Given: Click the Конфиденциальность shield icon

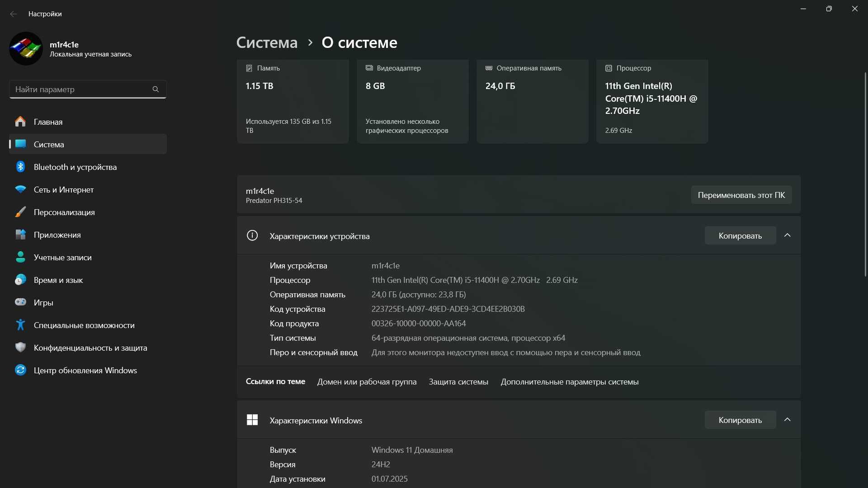Looking at the screenshot, I should pos(20,347).
